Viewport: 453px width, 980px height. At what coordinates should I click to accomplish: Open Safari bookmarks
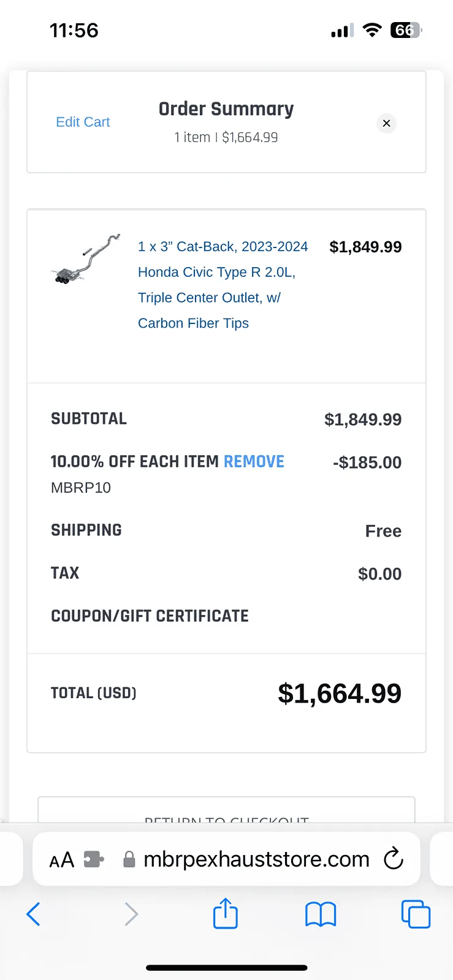[321, 914]
